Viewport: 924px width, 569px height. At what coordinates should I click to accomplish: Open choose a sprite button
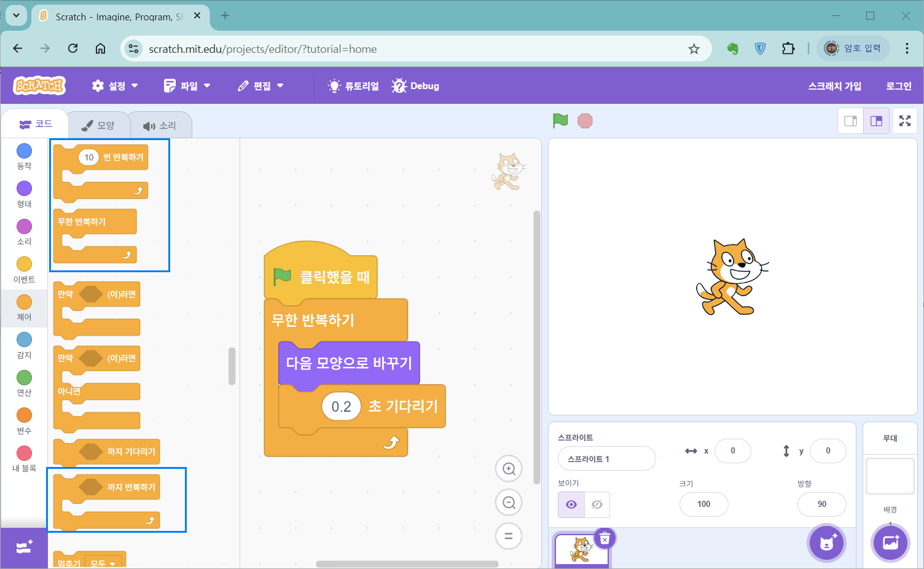(826, 543)
